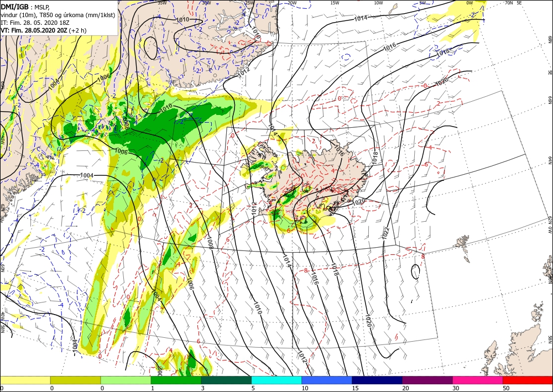
Task: Click the '1022' isobar label
Action: pos(385,233)
